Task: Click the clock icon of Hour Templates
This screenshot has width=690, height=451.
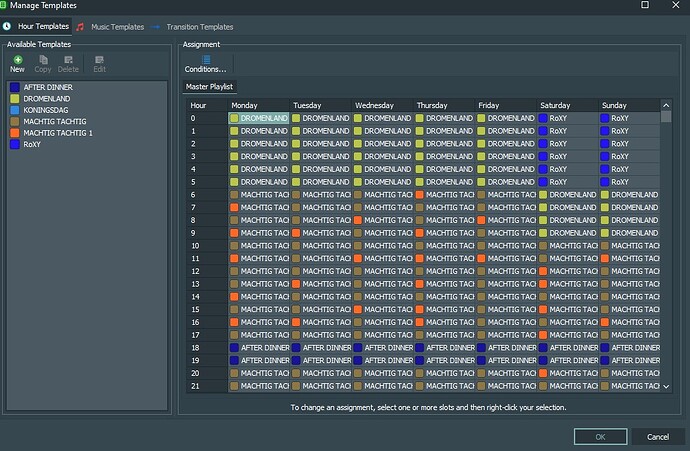Action: 7,26
